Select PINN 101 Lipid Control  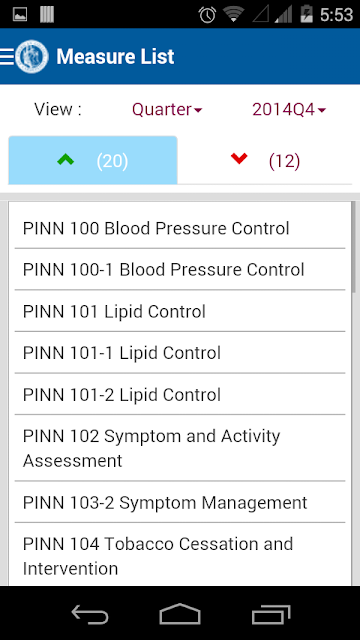pyautogui.click(x=180, y=311)
